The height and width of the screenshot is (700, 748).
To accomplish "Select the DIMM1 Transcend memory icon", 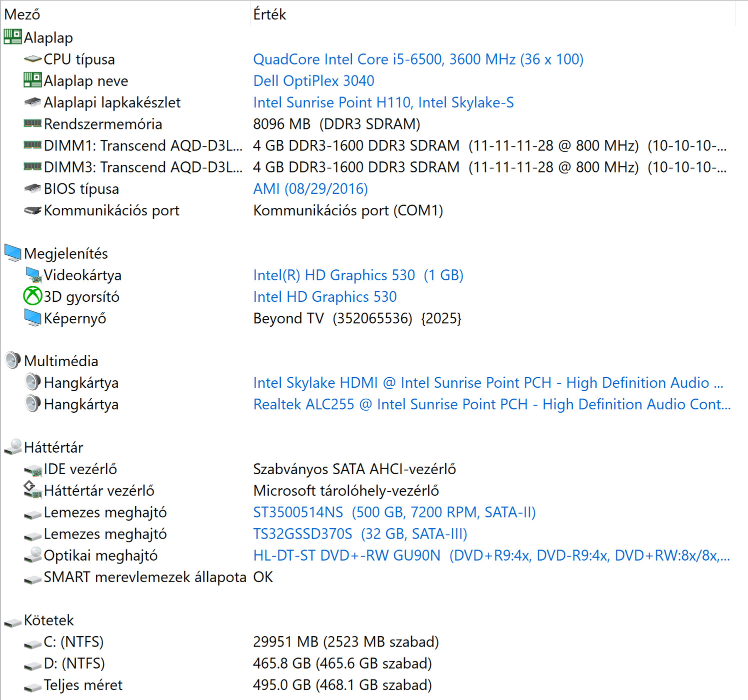I will point(32,145).
